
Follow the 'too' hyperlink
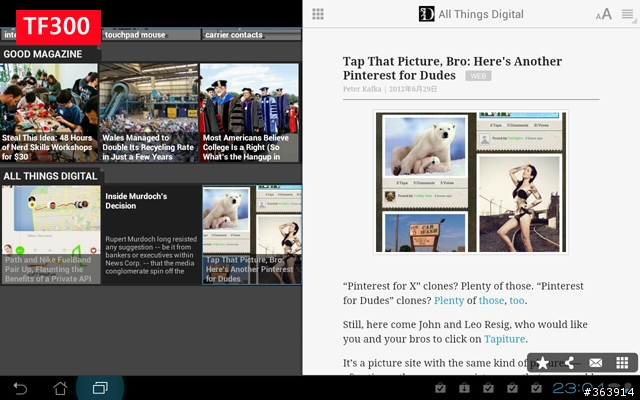click(x=517, y=300)
